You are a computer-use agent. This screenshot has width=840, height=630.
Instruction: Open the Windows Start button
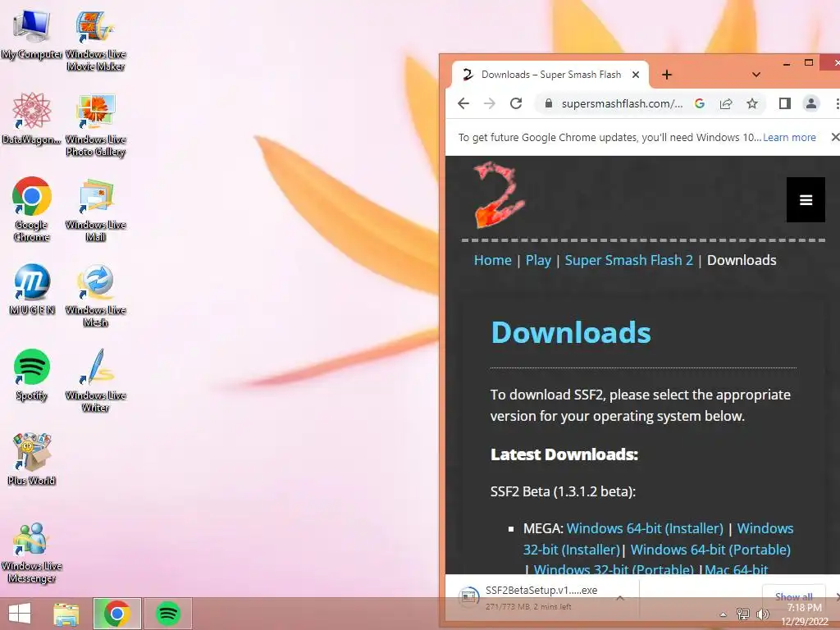20,614
